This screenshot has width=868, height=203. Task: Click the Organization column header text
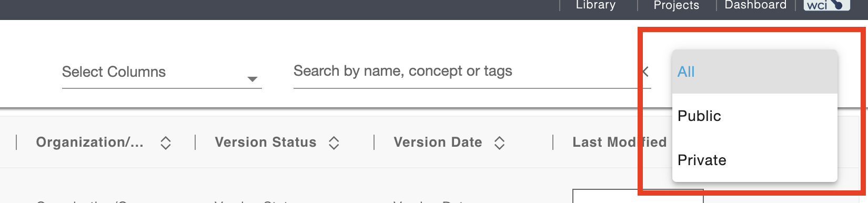pyautogui.click(x=89, y=142)
